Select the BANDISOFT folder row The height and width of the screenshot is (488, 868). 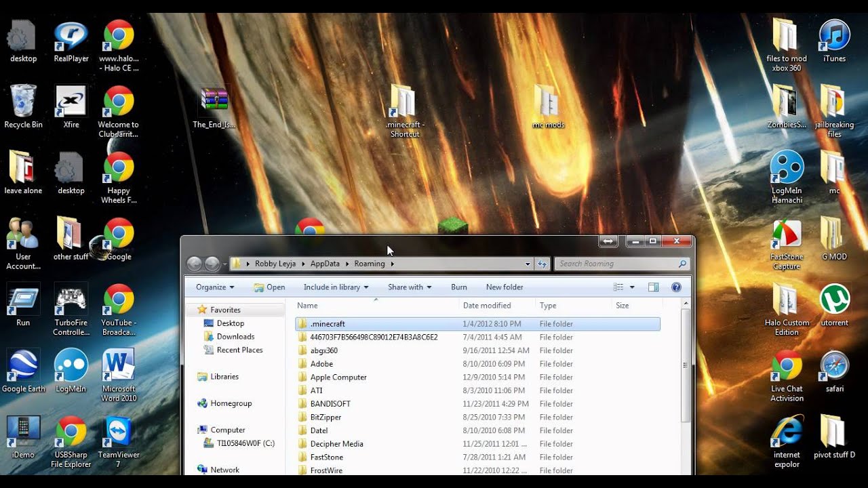(x=477, y=404)
